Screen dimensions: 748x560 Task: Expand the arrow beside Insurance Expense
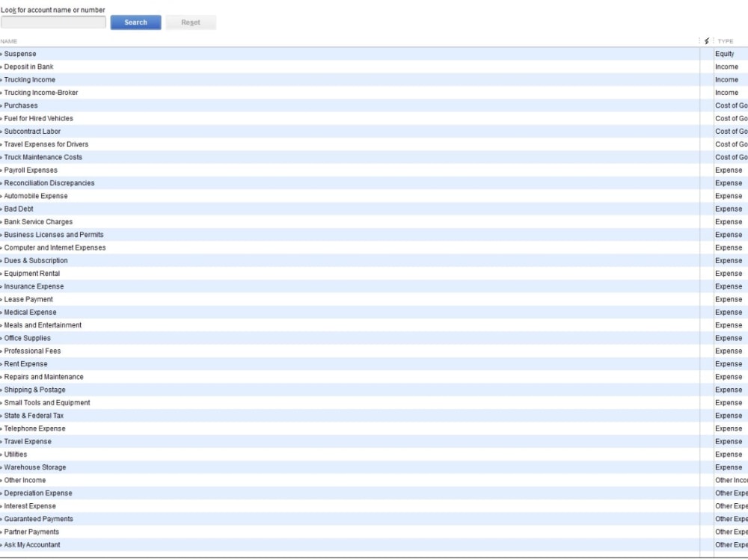[x=1, y=286]
